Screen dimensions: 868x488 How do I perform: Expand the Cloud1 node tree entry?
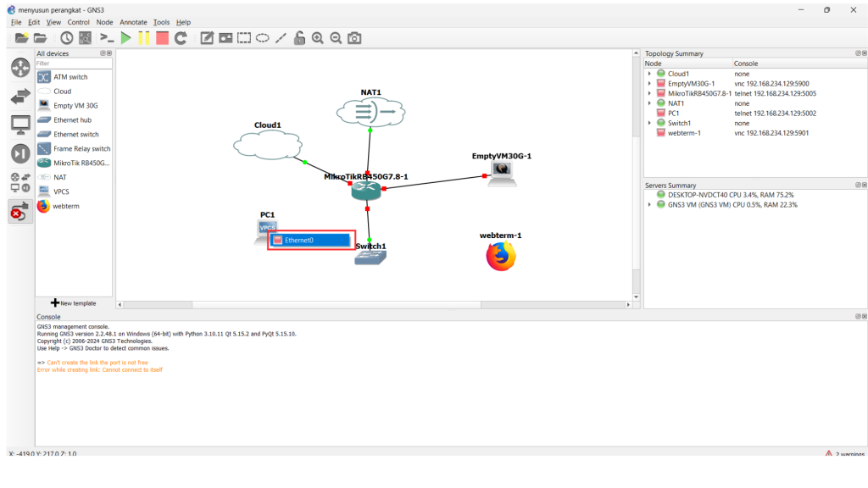pyautogui.click(x=649, y=74)
